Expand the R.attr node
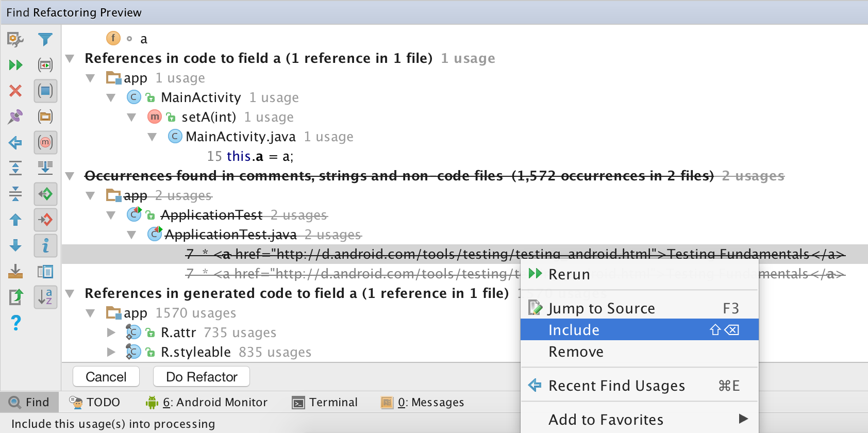The image size is (868, 433). pos(111,332)
